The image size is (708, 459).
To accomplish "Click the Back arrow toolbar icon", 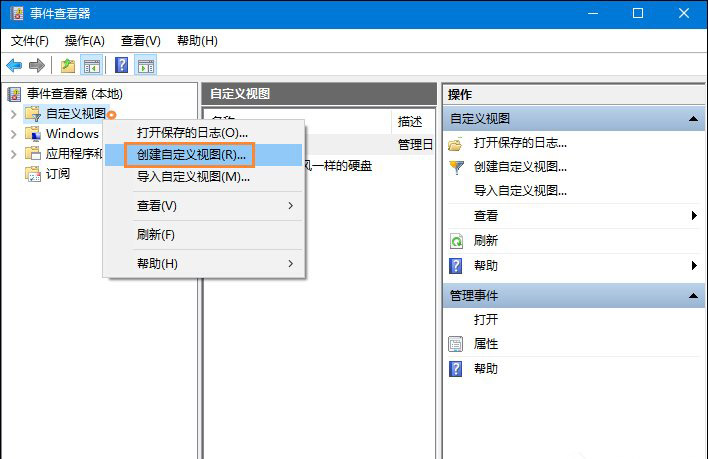I will coord(14,66).
